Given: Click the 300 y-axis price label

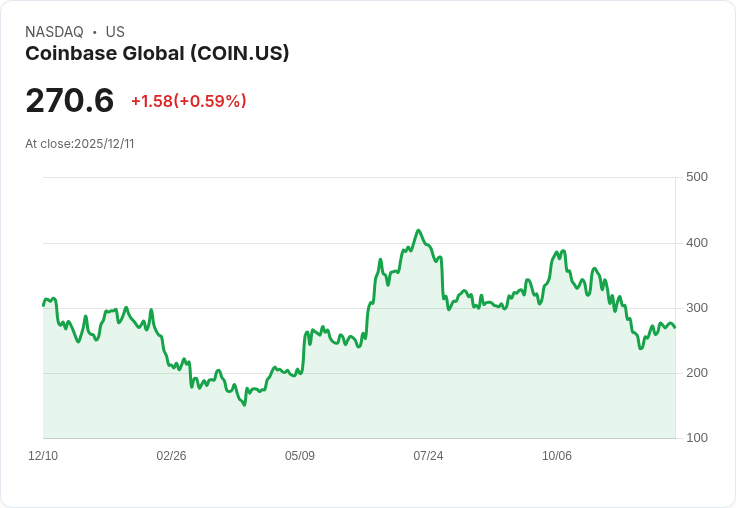Looking at the screenshot, I should (x=697, y=308).
